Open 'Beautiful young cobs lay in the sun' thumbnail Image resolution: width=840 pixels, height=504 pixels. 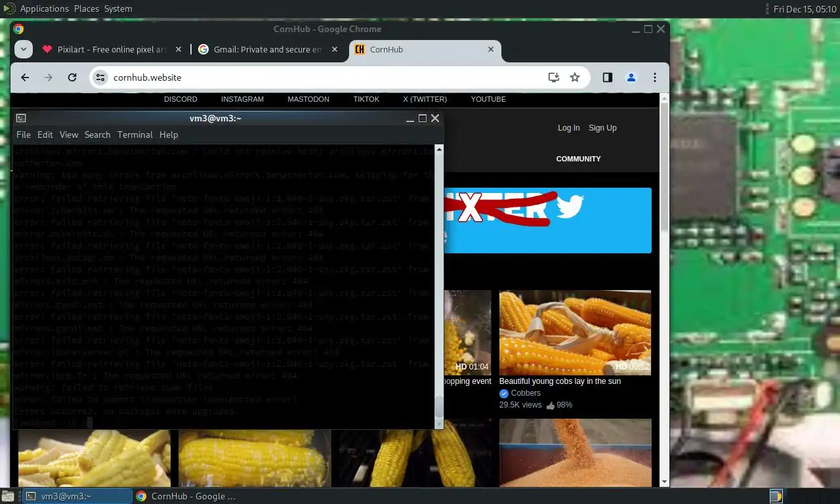click(575, 333)
